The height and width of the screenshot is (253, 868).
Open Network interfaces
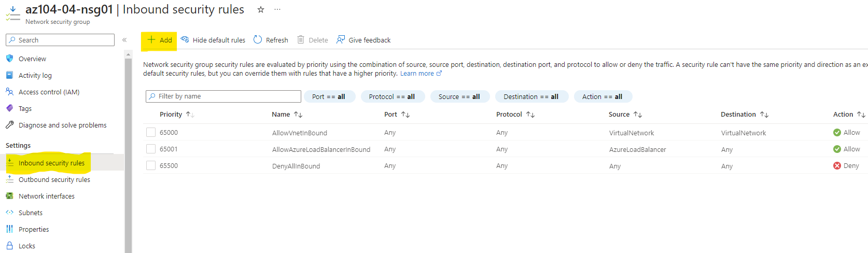click(x=47, y=196)
